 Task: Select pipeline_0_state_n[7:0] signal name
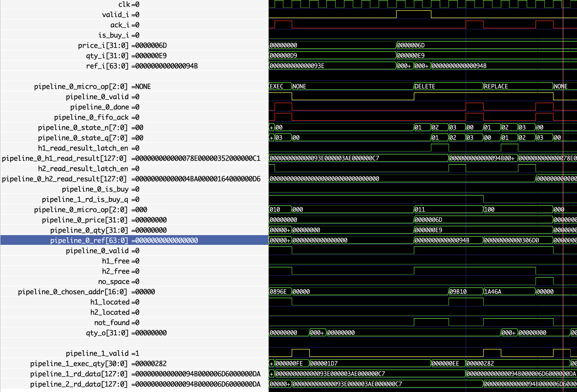83,127
